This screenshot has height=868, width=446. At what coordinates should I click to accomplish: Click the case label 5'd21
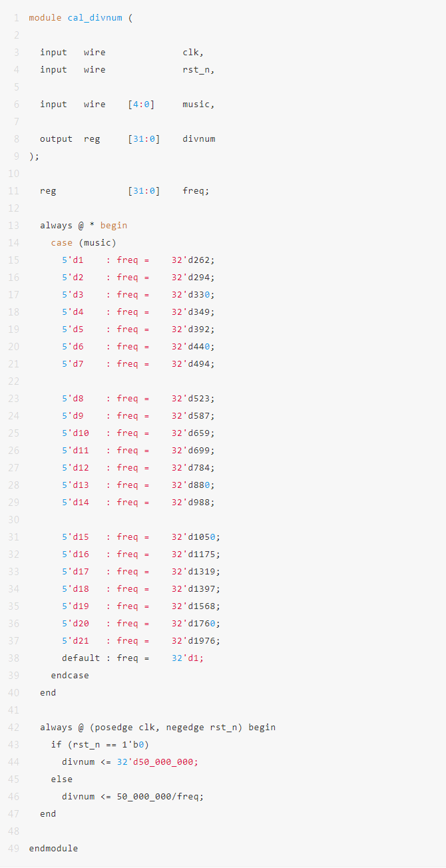click(x=75, y=641)
